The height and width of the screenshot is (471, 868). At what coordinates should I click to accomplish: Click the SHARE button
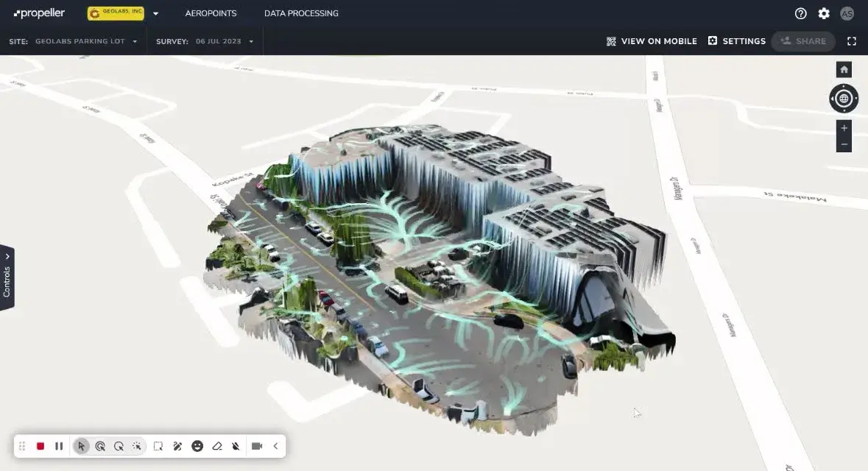click(x=803, y=41)
